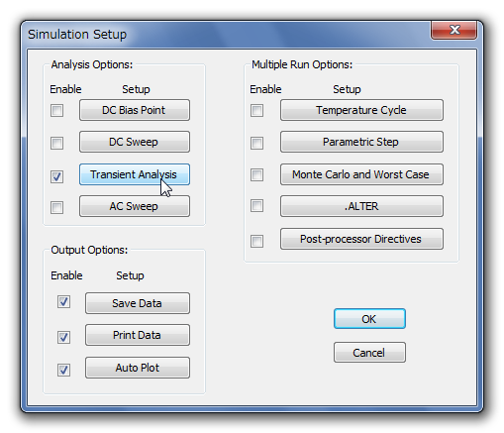Click the Monte Carlo and Worst Case button
The width and height of the screenshot is (504, 433).
[361, 174]
